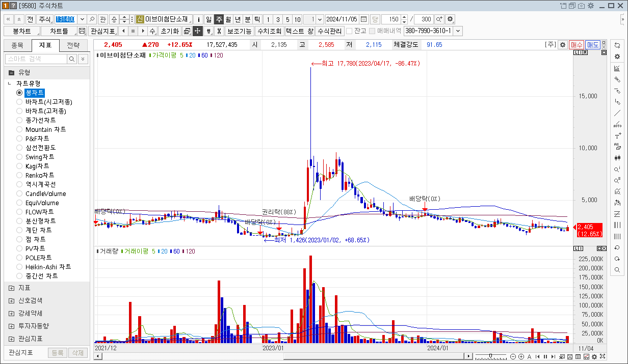Increase bar count with stepper up arrow
The height and width of the screenshot is (364, 628).
[x=404, y=17]
